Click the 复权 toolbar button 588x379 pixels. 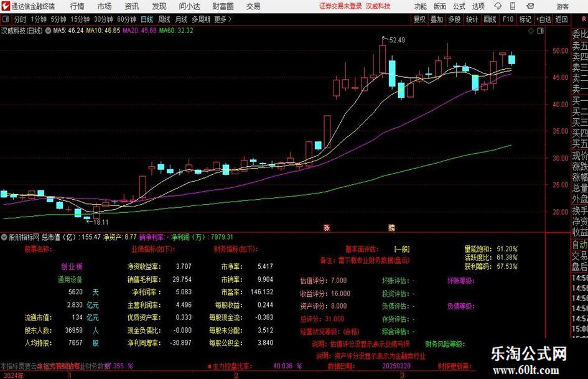pos(419,19)
